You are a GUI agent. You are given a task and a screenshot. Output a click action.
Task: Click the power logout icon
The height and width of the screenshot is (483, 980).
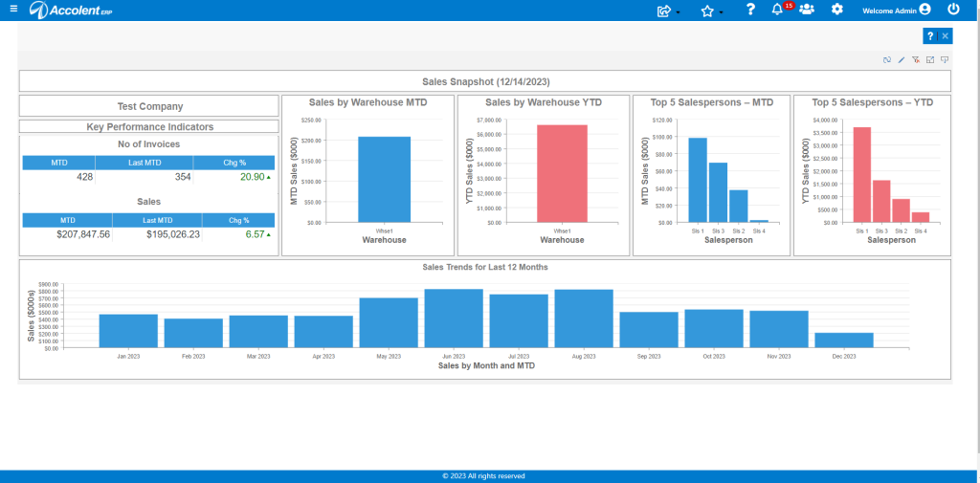953,10
